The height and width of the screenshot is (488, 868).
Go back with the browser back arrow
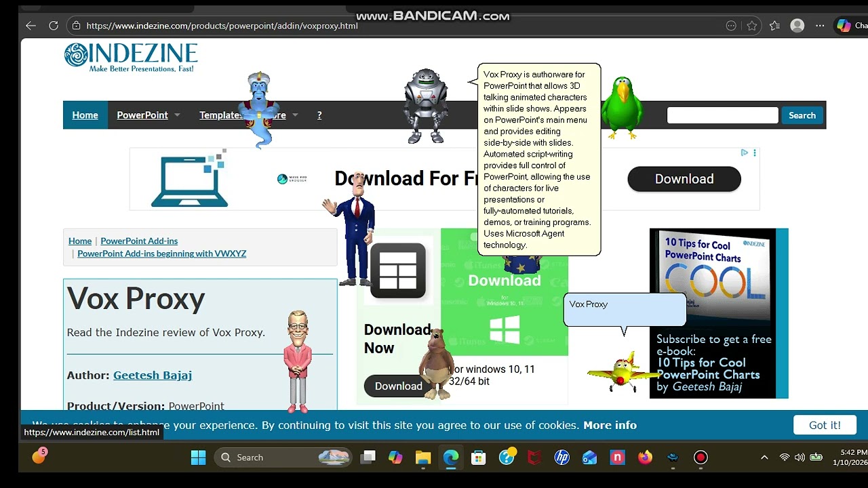point(31,26)
